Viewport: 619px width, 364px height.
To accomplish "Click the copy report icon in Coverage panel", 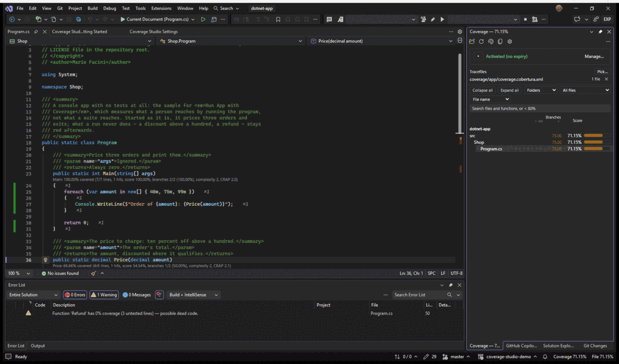I will pyautogui.click(x=500, y=41).
